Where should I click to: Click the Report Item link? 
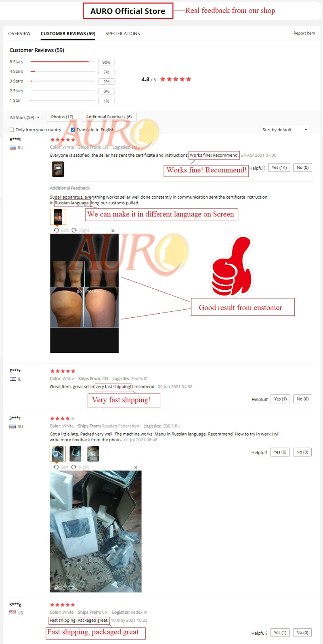click(x=304, y=33)
